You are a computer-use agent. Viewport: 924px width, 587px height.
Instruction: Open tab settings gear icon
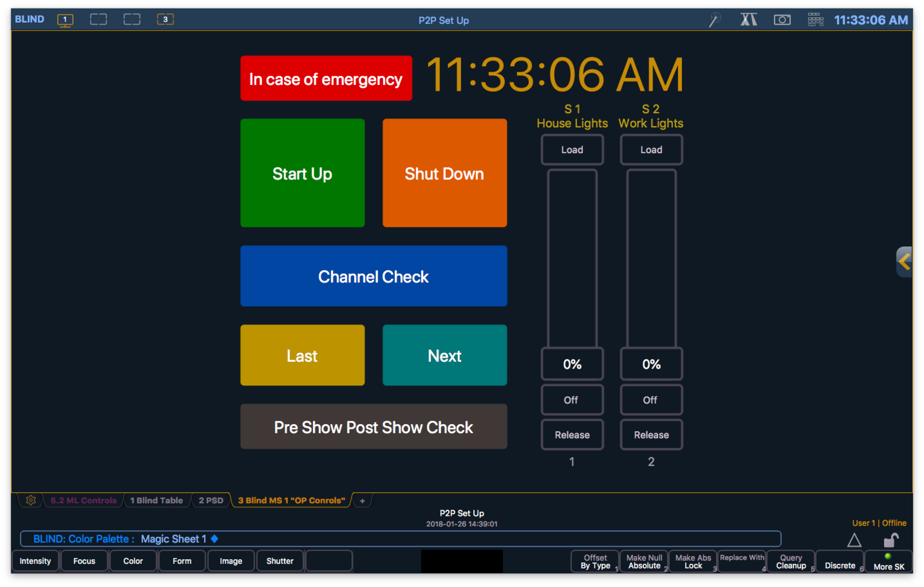click(x=31, y=500)
